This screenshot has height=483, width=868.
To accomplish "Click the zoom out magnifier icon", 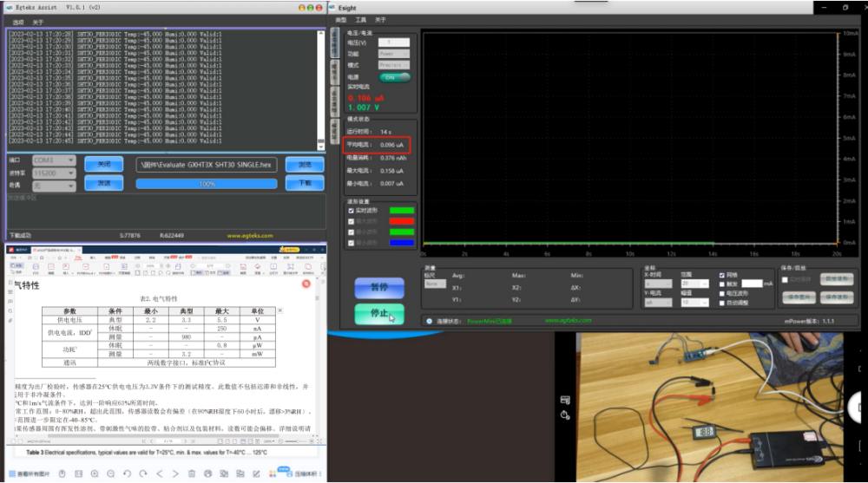I will [x=110, y=473].
